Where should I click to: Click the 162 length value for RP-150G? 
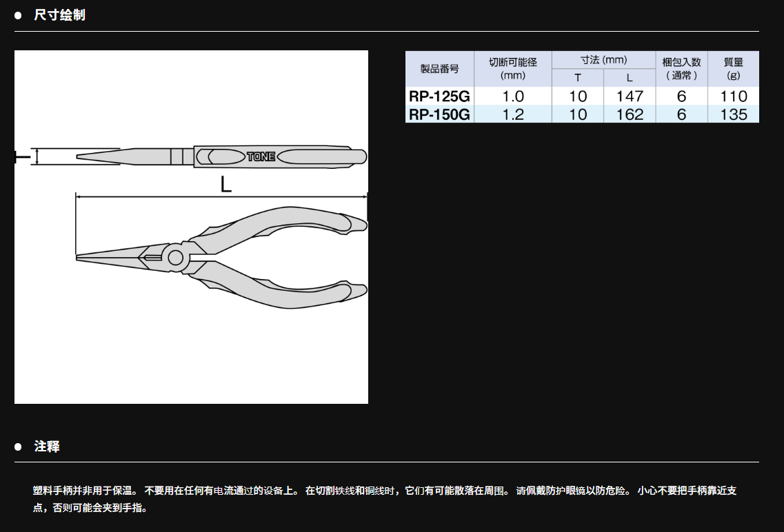pyautogui.click(x=629, y=114)
